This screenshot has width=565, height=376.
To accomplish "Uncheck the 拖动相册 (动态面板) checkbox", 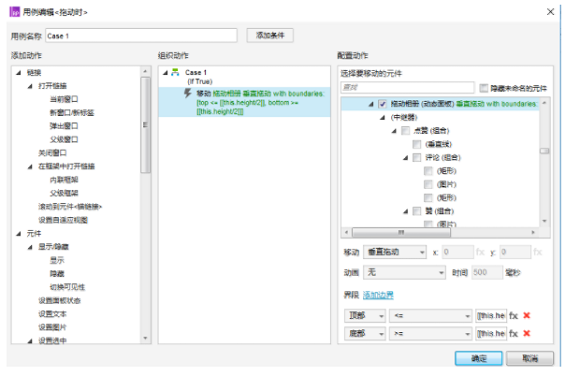I will pyautogui.click(x=382, y=104).
